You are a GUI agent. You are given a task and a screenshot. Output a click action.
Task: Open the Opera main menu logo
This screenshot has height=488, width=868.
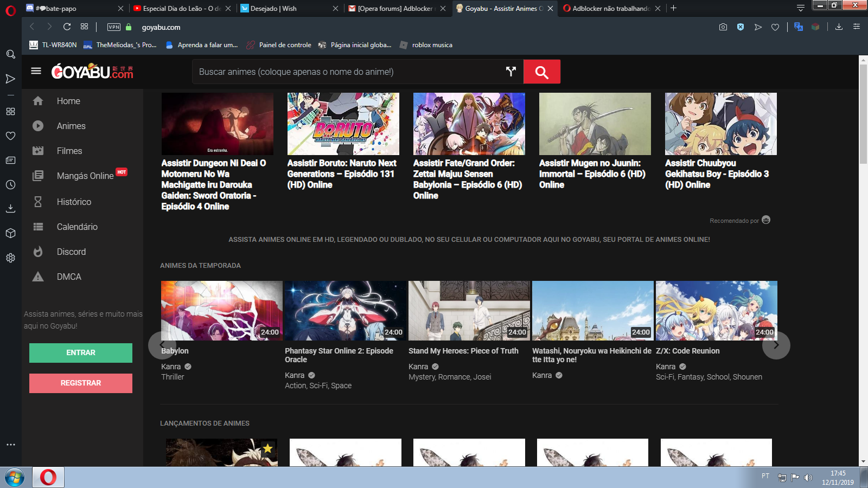pos(10,11)
